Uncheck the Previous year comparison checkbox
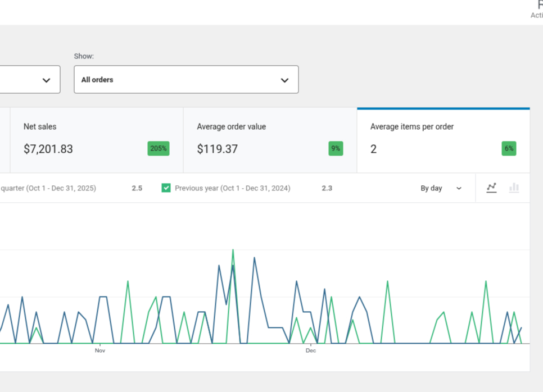543x392 pixels. 166,188
